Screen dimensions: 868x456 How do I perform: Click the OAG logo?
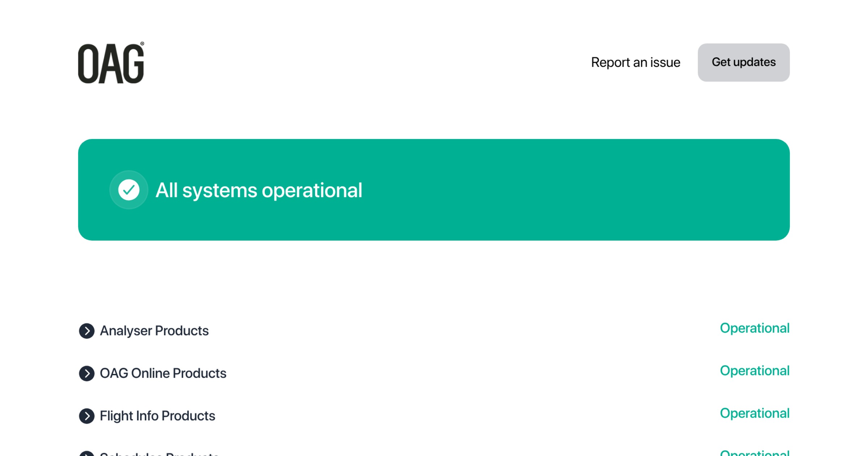(x=111, y=64)
